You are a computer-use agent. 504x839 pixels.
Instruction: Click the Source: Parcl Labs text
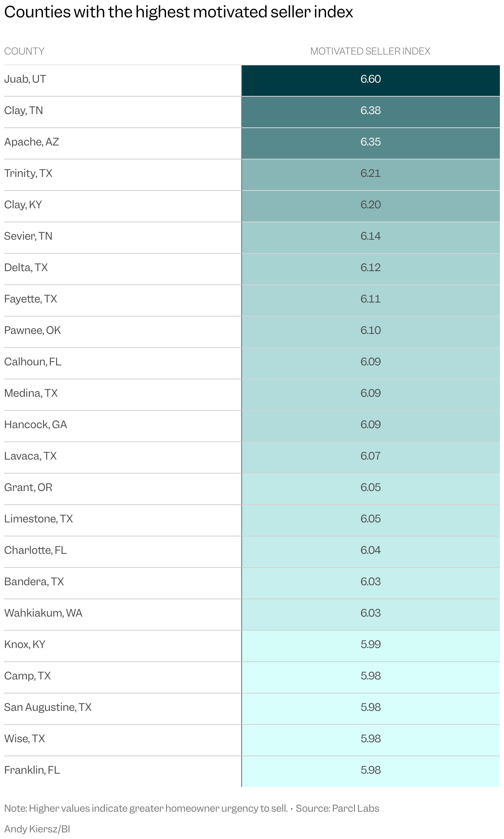pyautogui.click(x=337, y=808)
